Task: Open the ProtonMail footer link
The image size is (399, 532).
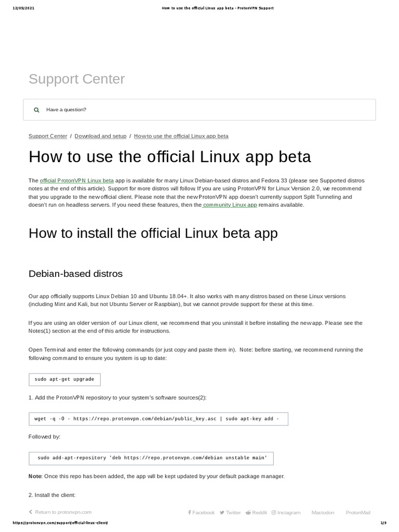Action: tap(358, 512)
